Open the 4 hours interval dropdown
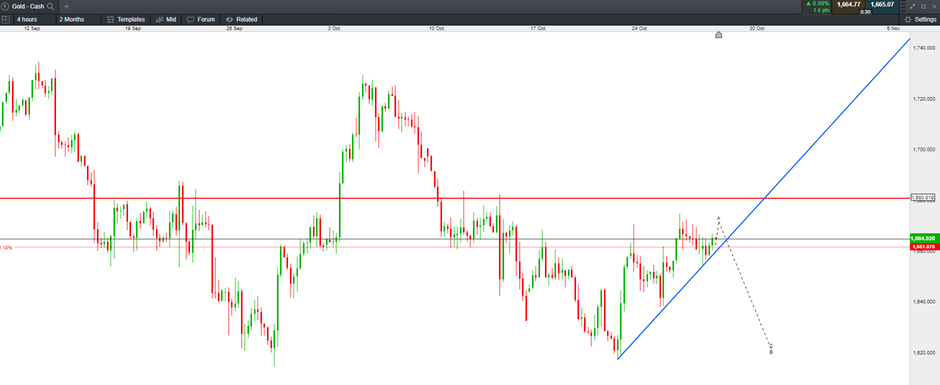This screenshot has width=940, height=385. (x=34, y=19)
